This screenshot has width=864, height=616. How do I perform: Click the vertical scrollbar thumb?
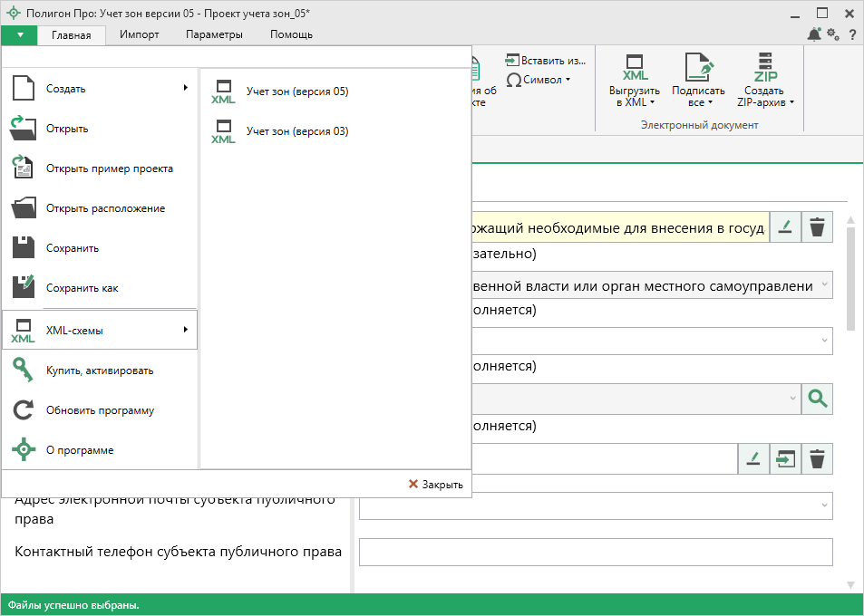[850, 281]
